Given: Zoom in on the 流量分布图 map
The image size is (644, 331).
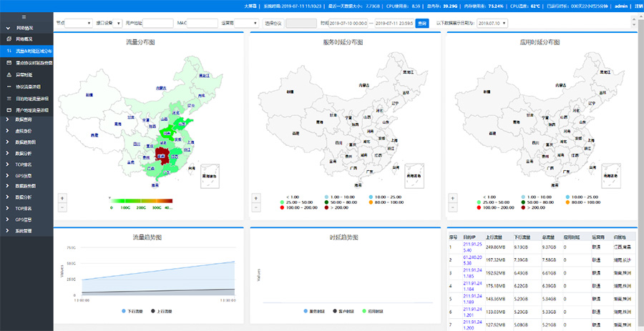Looking at the screenshot, I should (x=62, y=197).
